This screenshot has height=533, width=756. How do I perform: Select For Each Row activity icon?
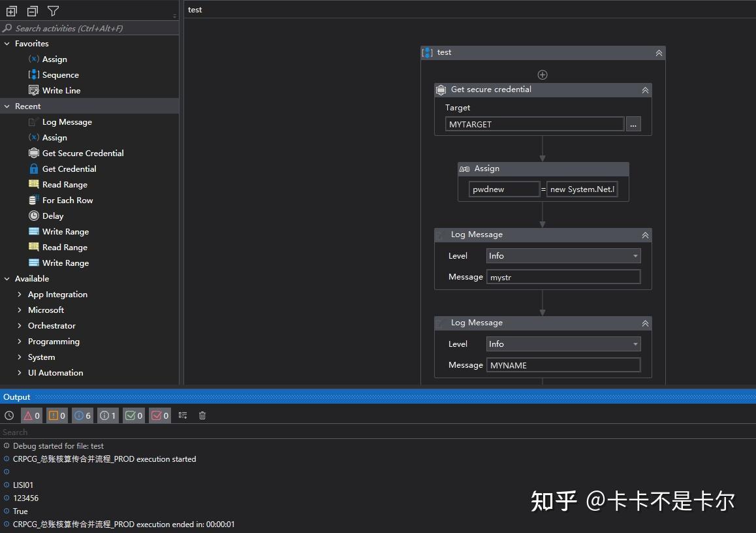[34, 200]
